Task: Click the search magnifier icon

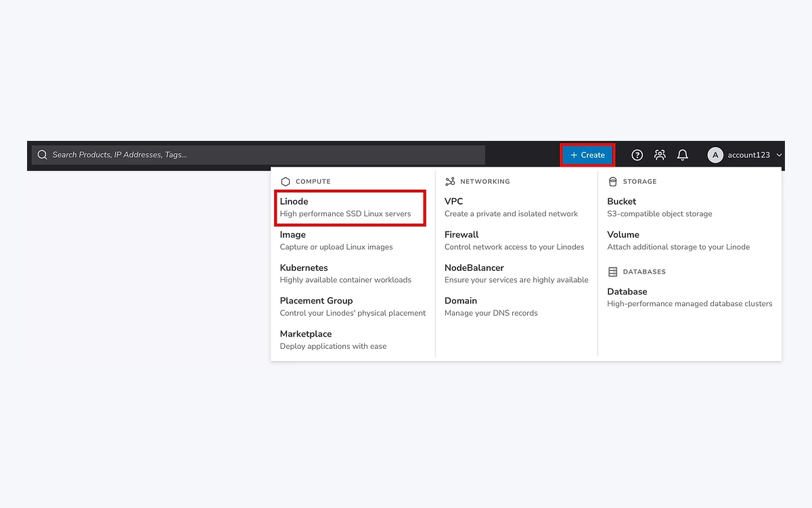Action: [x=43, y=155]
